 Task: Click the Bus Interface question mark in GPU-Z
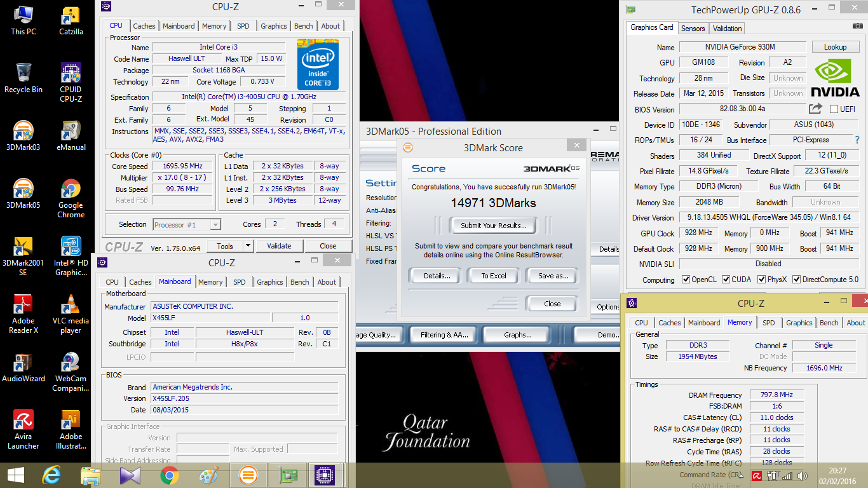(857, 140)
